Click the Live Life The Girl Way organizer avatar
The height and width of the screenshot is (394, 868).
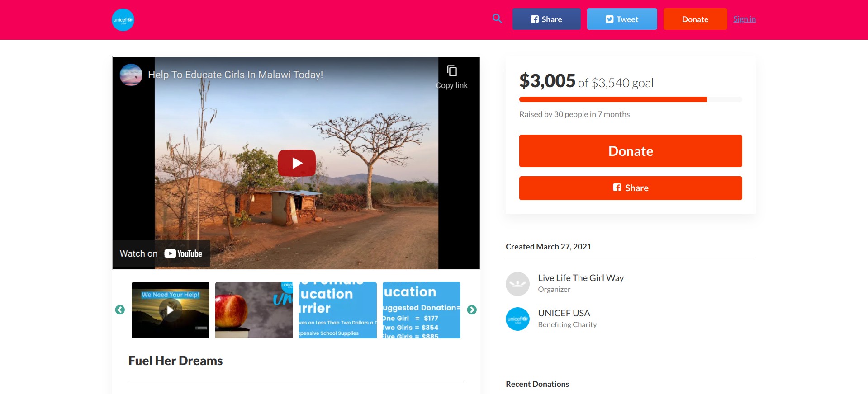pos(517,284)
